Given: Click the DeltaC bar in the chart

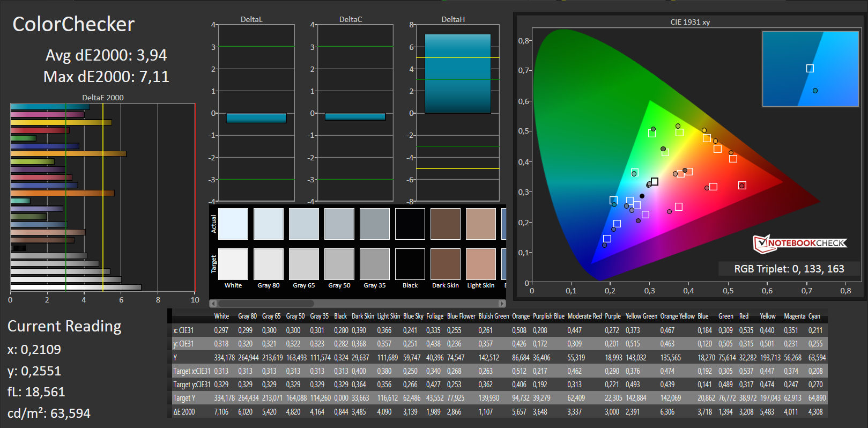Looking at the screenshot, I should 355,117.
